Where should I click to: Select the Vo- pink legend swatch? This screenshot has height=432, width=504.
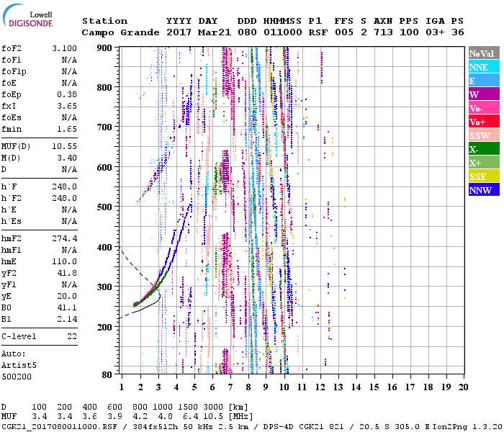484,108
